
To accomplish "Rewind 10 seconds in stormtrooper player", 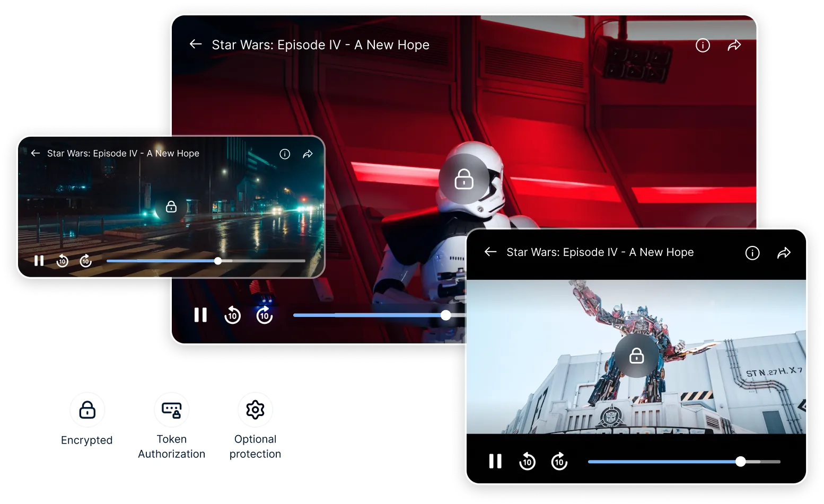I will 232,315.
